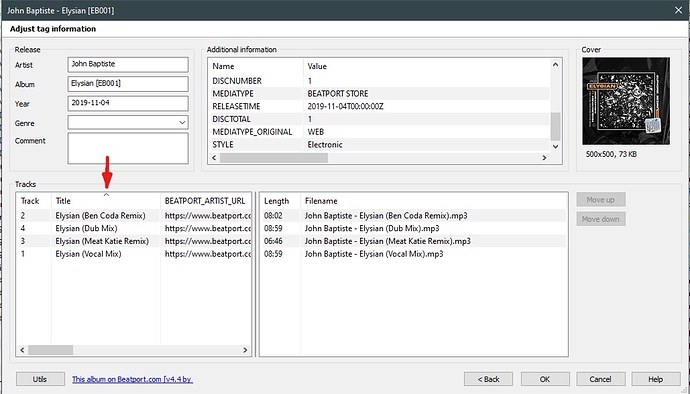Select Elysian (Vocal Mix) track title

point(88,254)
